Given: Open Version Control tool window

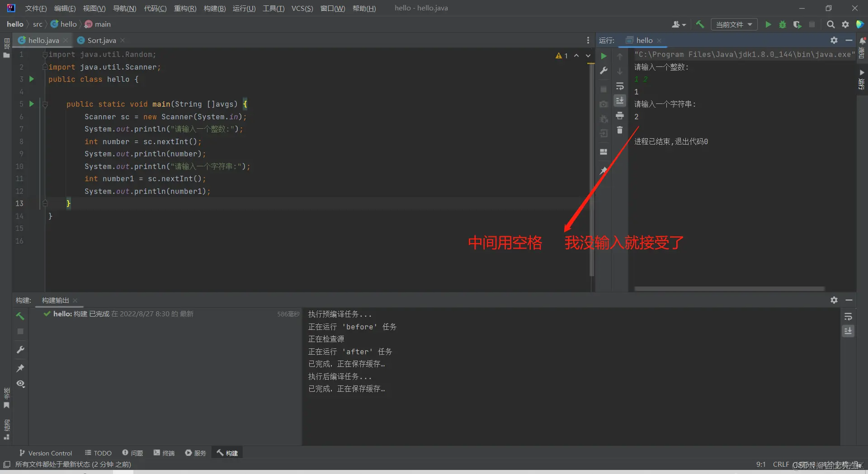Looking at the screenshot, I should (x=45, y=453).
